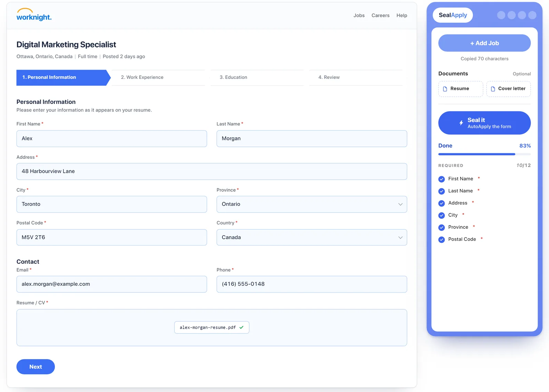Click the First Name field containing Alex
549x392 pixels.
pyautogui.click(x=112, y=139)
